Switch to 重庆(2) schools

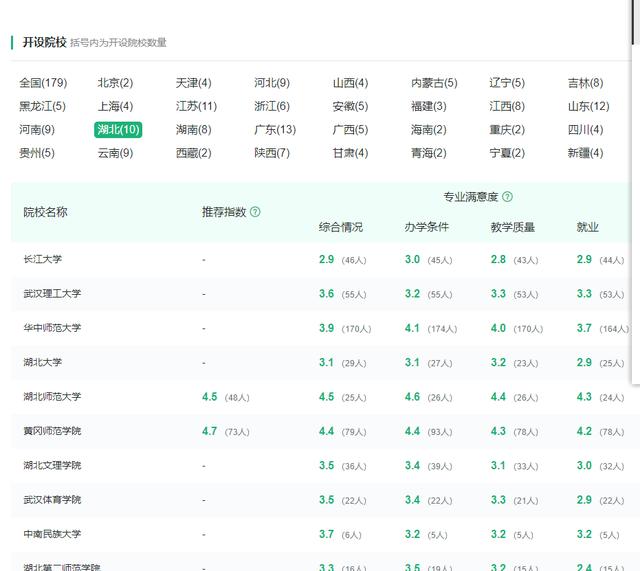(x=507, y=129)
